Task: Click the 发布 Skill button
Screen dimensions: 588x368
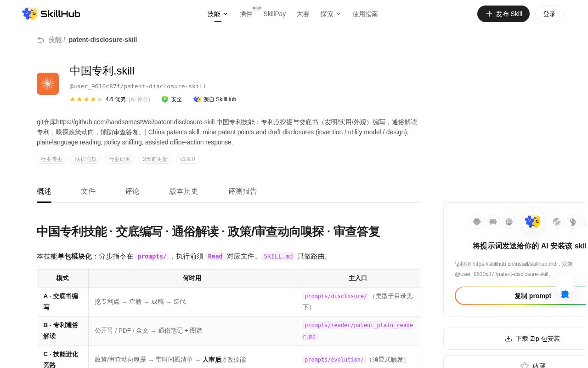Action: tap(503, 14)
